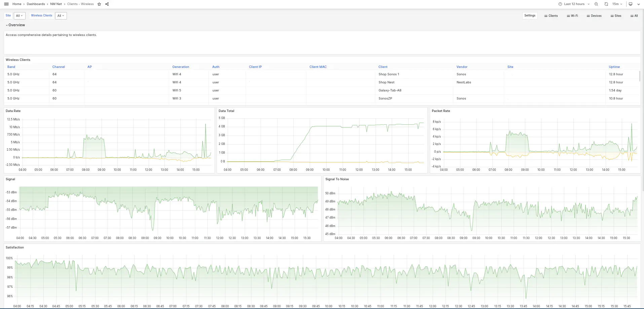Open the NM Net folder breadcrumb
The image size is (644, 309).
click(x=56, y=4)
